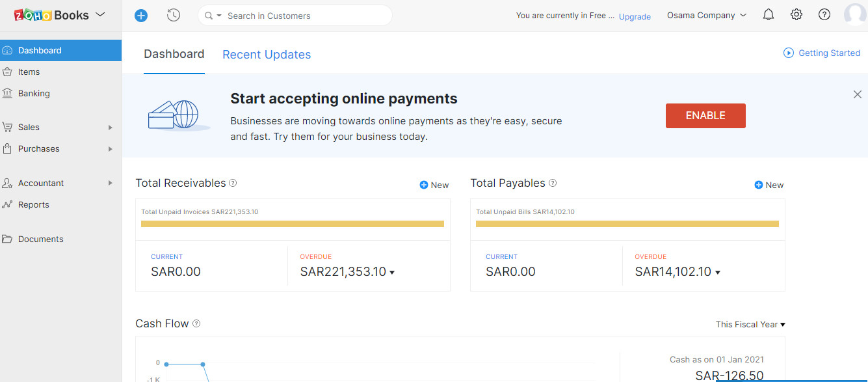The height and width of the screenshot is (382, 868).
Task: Open the settings gear icon
Action: point(796,15)
